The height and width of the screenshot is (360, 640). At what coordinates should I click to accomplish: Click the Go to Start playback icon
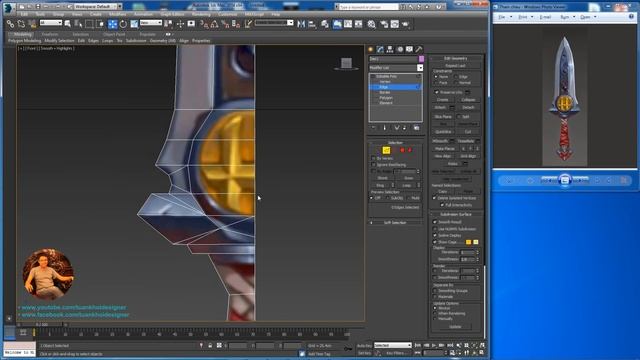[418, 345]
